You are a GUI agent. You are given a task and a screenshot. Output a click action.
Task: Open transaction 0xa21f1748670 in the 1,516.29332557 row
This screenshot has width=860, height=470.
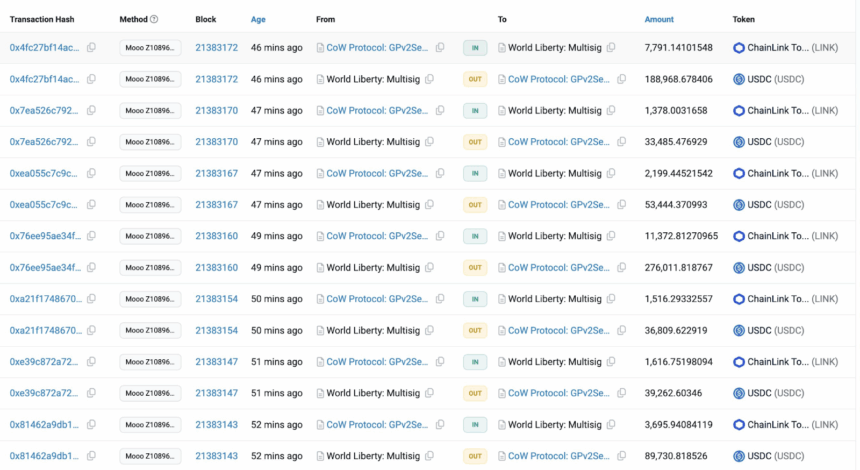pyautogui.click(x=46, y=299)
